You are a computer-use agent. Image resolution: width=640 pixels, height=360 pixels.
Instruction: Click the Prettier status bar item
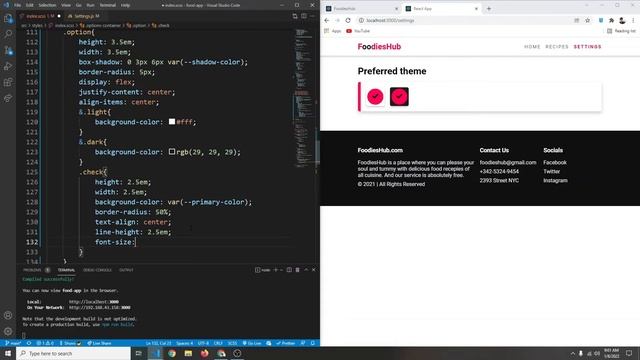(x=286, y=343)
